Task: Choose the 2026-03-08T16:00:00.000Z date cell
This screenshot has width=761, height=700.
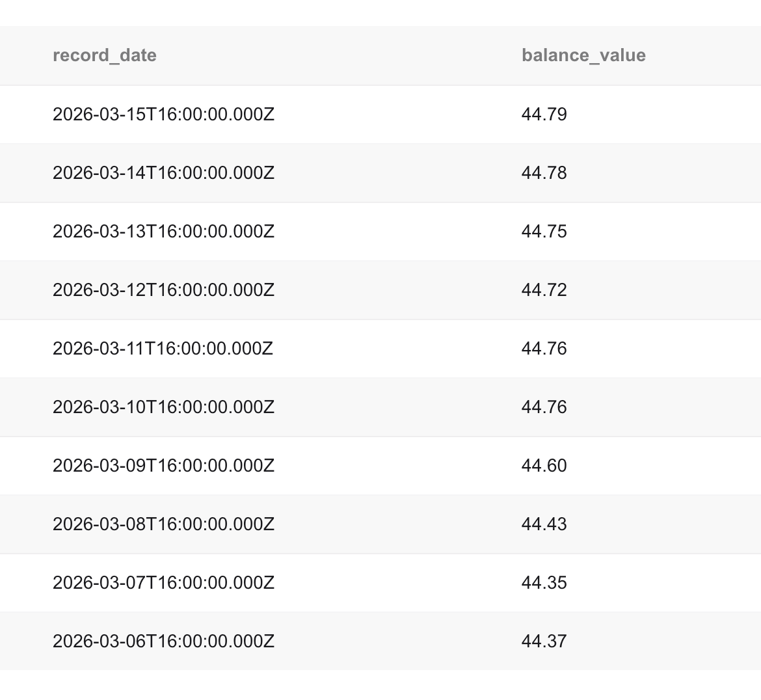Action: (163, 524)
